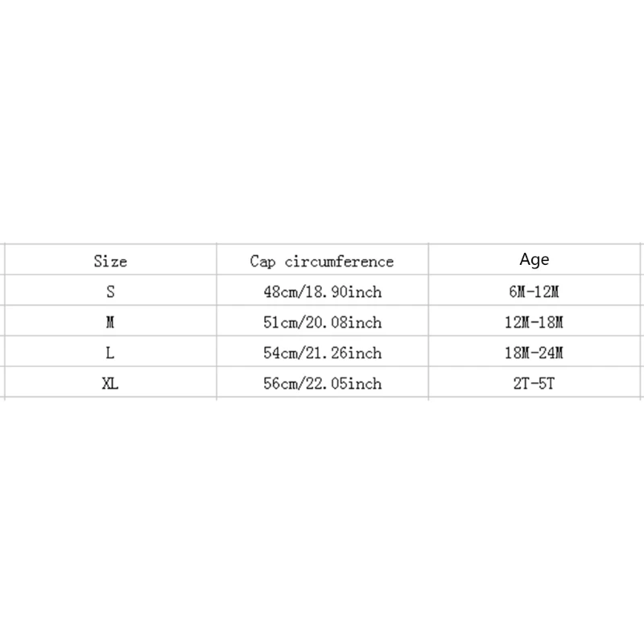Select the 18M-24M age cell

click(x=535, y=353)
